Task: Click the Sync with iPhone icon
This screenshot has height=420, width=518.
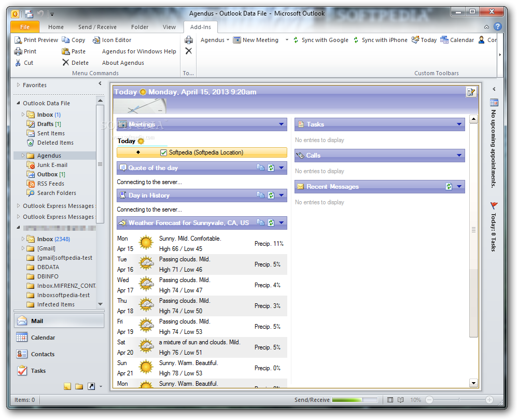Action: 356,40
